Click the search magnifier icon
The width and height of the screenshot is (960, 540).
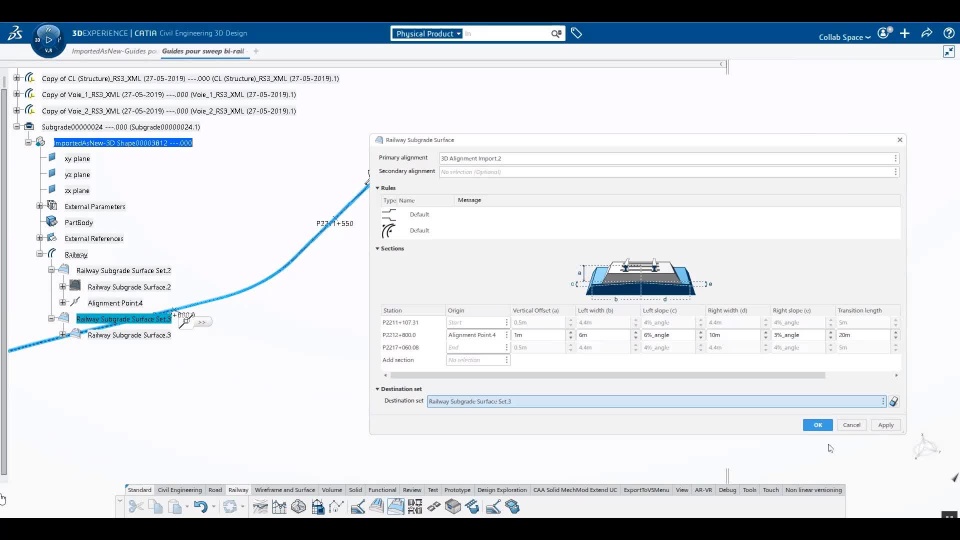pos(556,34)
